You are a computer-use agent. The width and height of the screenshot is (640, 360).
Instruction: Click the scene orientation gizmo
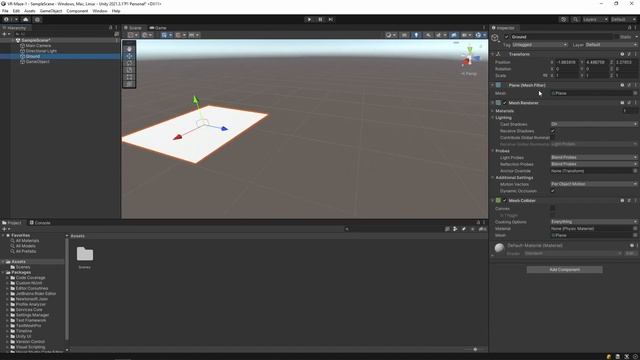tap(470, 58)
